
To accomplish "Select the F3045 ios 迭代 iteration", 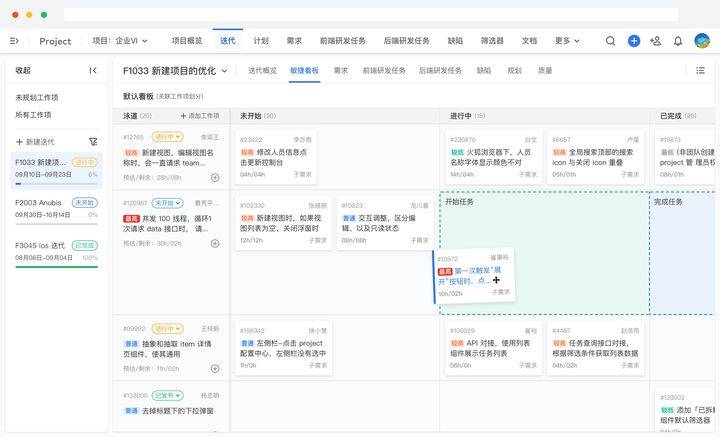I will tap(56, 253).
